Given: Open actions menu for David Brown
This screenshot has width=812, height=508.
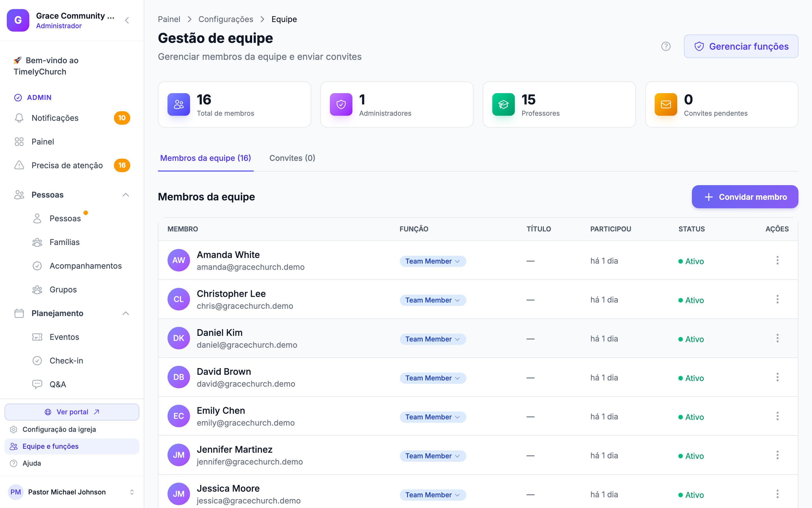Looking at the screenshot, I should coord(777,377).
